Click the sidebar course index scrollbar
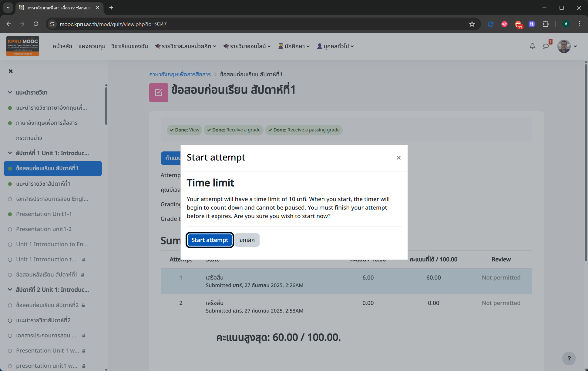 click(x=106, y=106)
